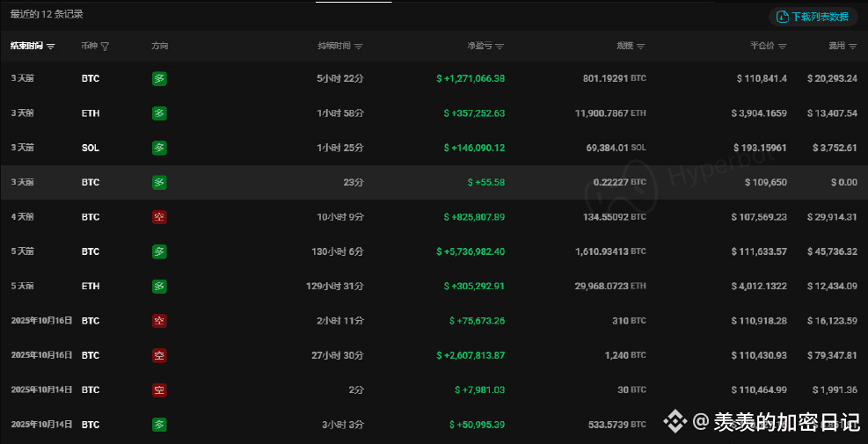Sort by net profit icon

click(x=500, y=46)
